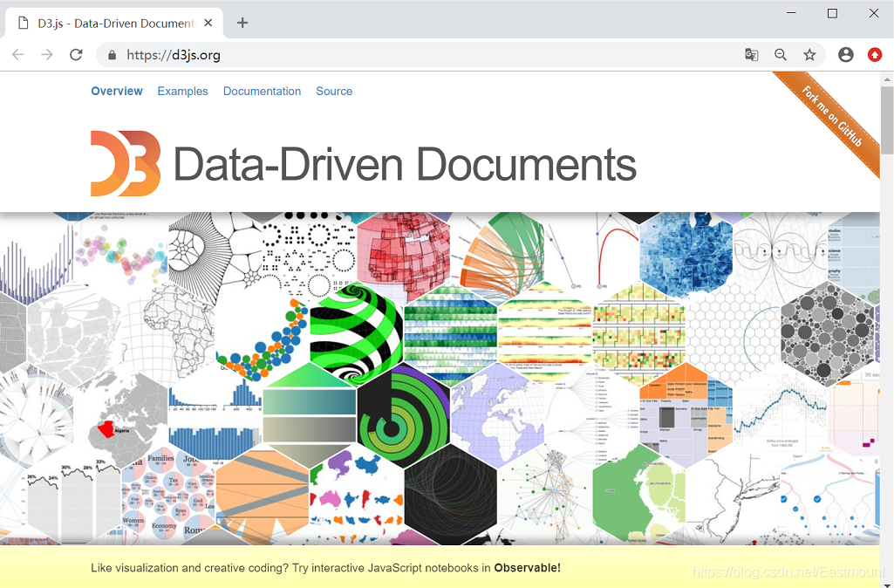Open the green black spiral sphere example
The height and width of the screenshot is (588, 894).
(x=357, y=334)
